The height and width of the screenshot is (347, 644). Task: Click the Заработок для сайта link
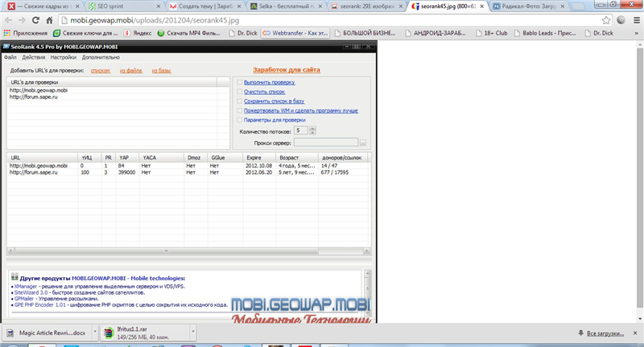pos(286,70)
